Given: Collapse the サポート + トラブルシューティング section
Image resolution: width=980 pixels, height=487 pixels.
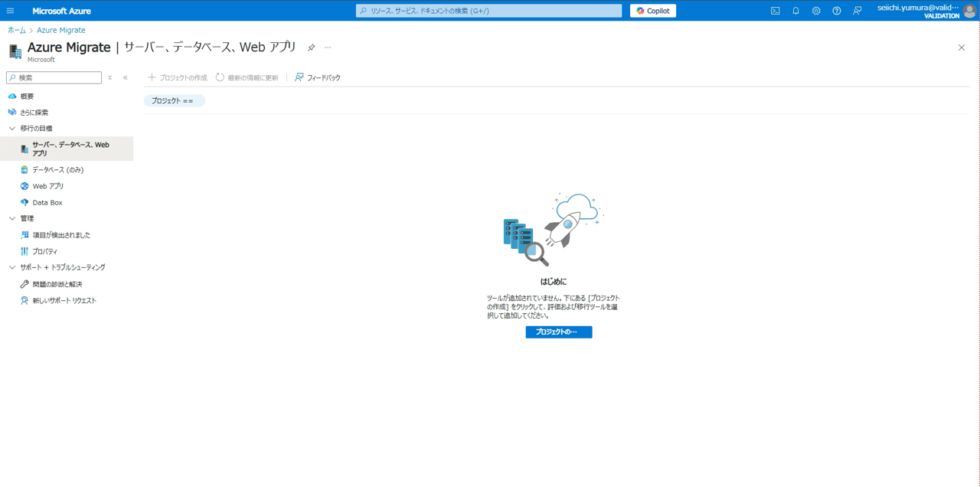Looking at the screenshot, I should pos(12,268).
